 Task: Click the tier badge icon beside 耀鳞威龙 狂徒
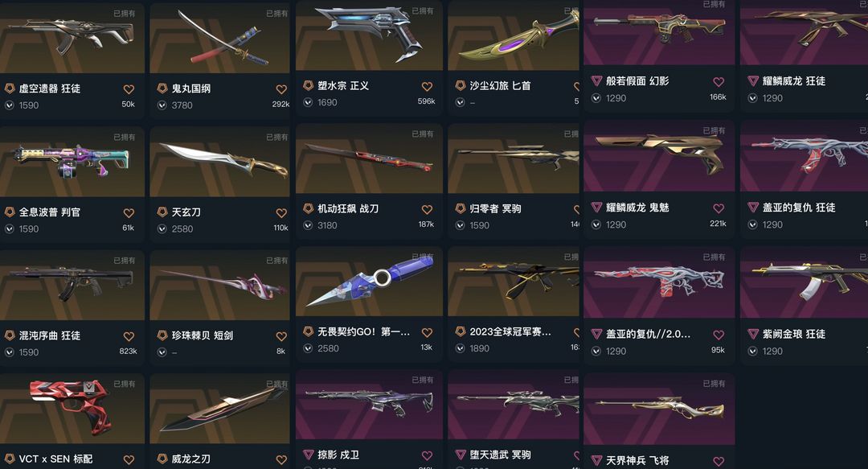point(753,81)
